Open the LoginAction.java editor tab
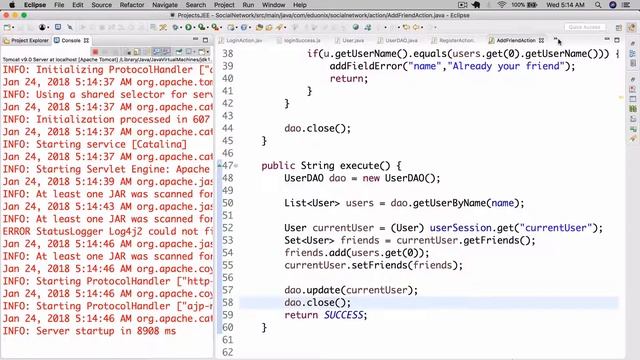This screenshot has height=360, width=640. click(241, 40)
